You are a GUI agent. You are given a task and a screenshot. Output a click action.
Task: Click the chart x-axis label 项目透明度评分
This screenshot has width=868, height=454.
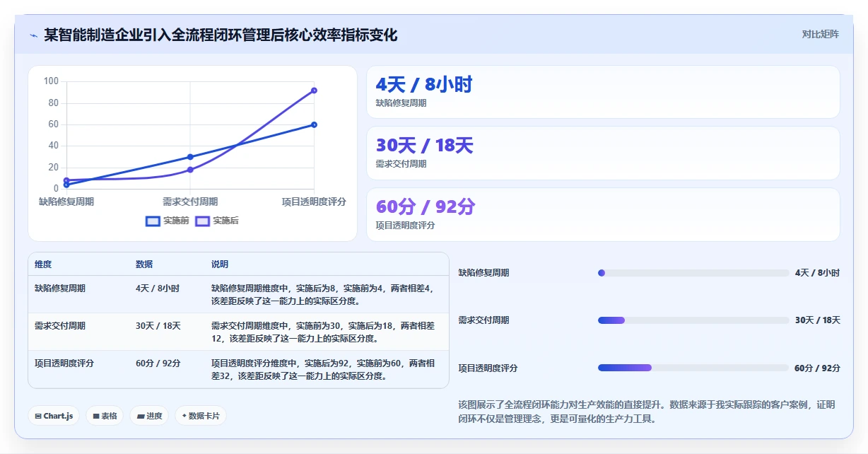coord(314,202)
